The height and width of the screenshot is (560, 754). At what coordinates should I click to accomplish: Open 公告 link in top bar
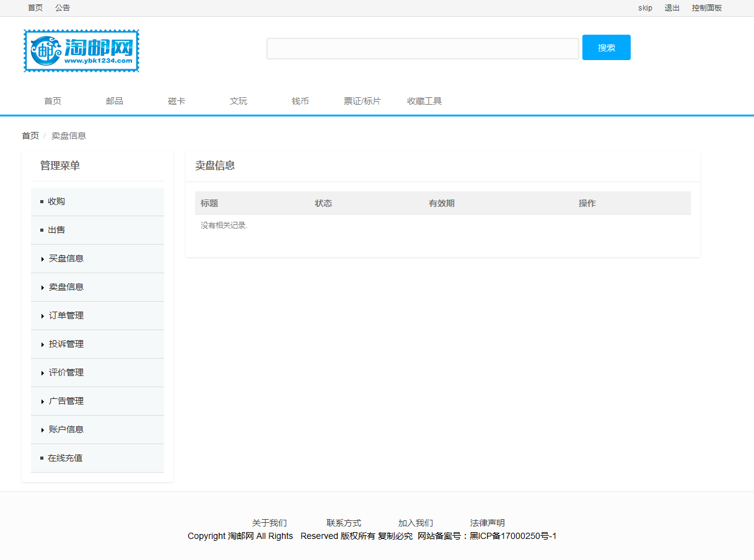63,8
